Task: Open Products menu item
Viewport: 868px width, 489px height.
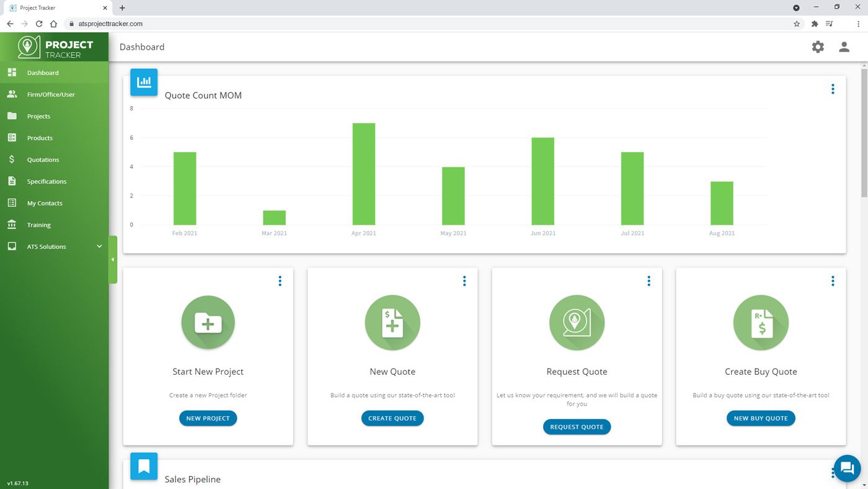Action: [54, 138]
